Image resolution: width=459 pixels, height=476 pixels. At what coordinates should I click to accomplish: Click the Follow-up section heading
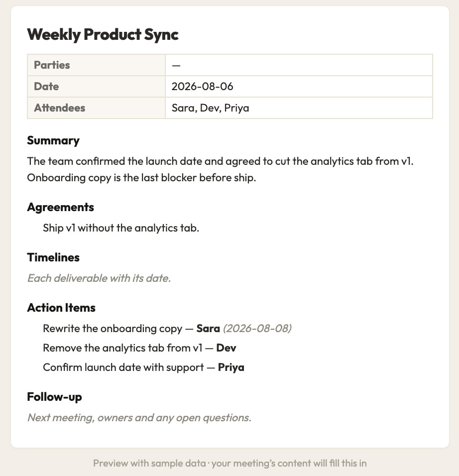[54, 397]
